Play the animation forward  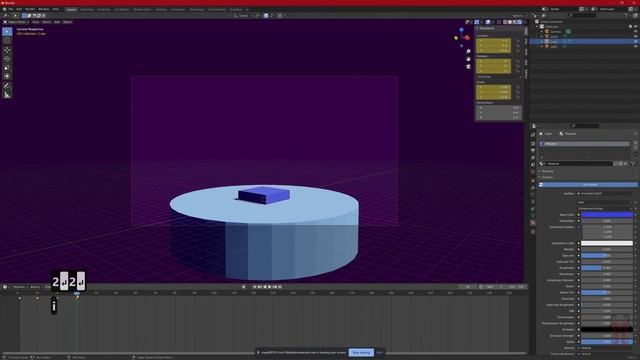tap(269, 287)
